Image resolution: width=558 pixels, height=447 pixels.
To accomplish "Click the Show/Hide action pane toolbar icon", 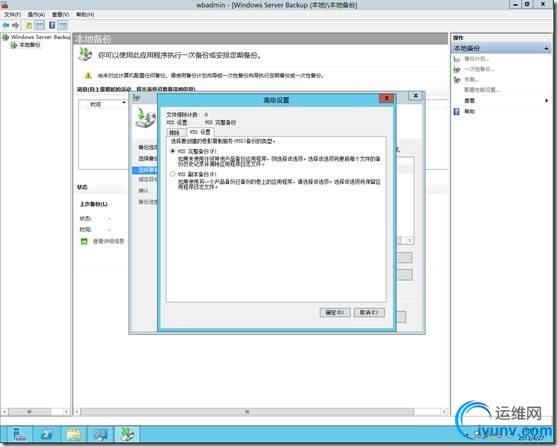I will click(63, 25).
